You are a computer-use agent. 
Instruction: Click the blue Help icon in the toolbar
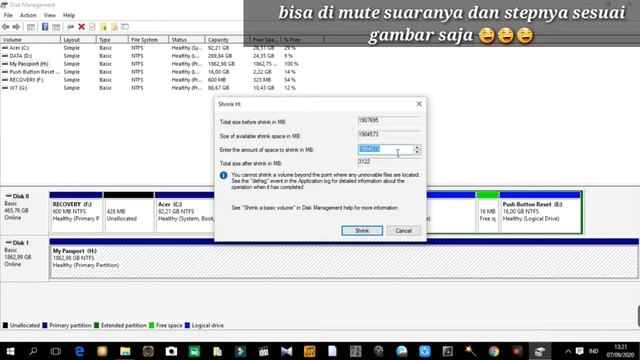(45, 27)
